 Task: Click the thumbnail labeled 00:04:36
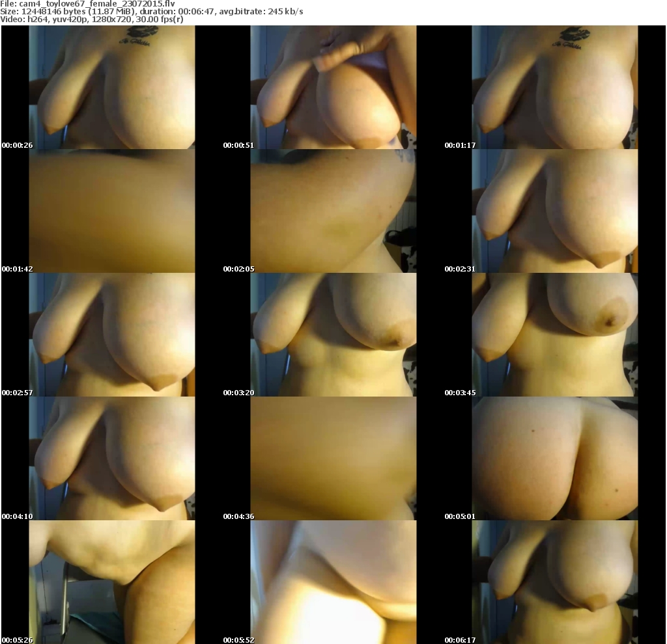click(333, 458)
